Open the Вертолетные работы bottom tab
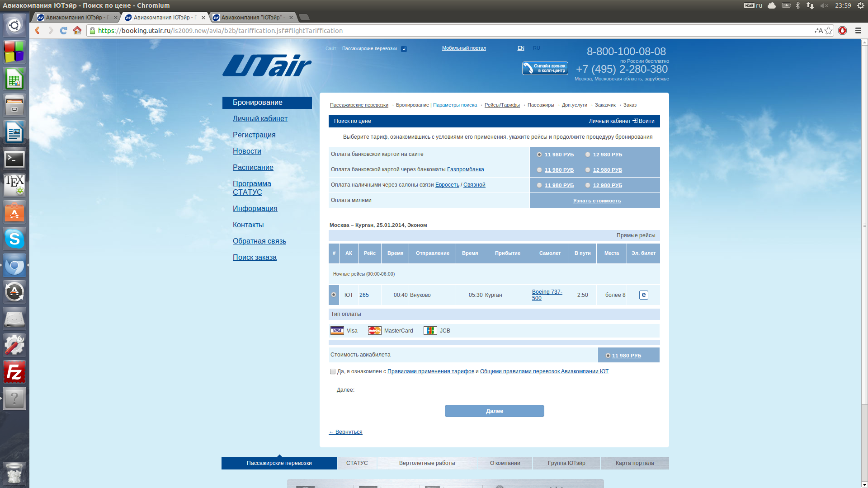This screenshot has width=868, height=488. coord(427,463)
